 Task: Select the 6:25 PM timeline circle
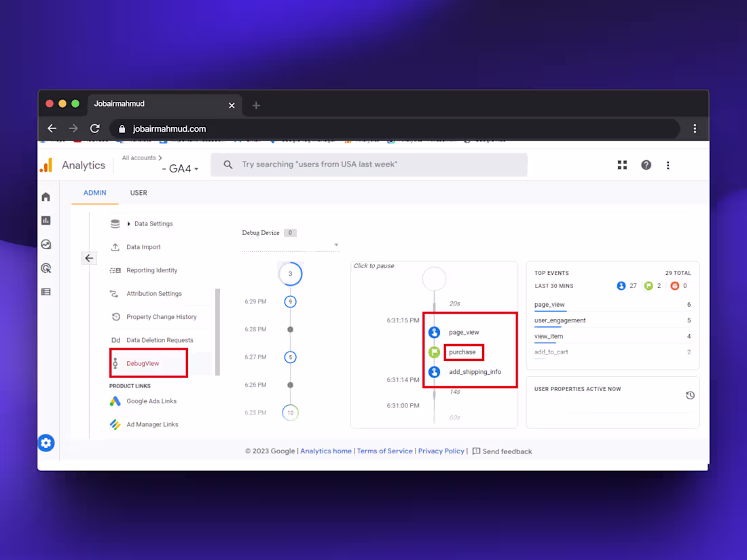click(290, 412)
